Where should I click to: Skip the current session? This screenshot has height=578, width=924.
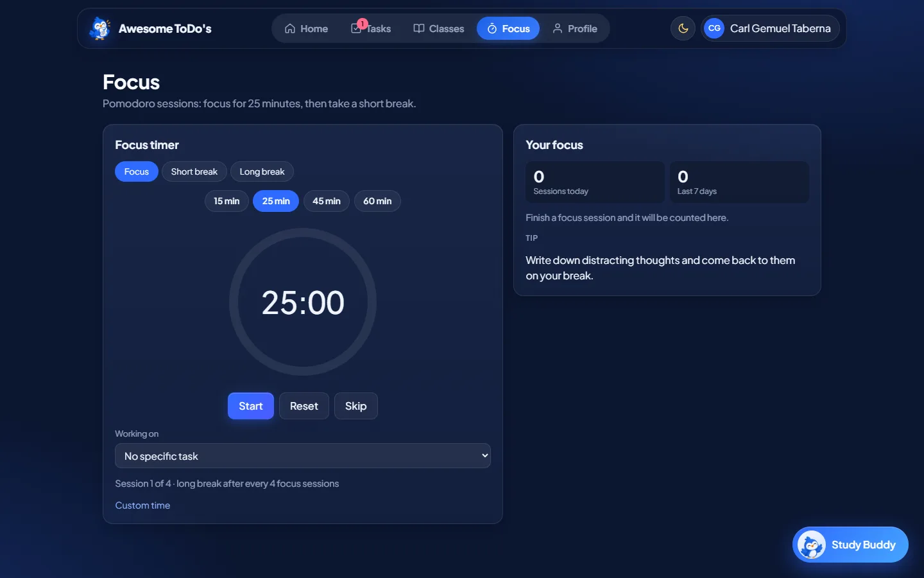[x=356, y=406]
